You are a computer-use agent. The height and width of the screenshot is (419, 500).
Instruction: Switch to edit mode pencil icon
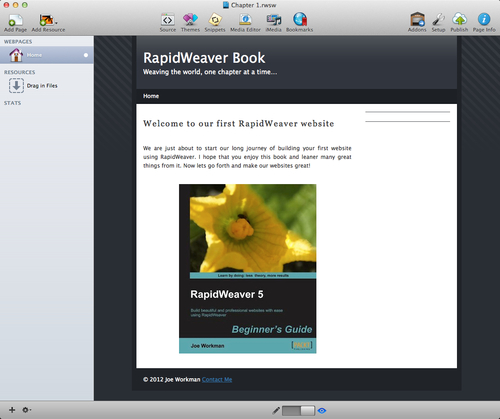pos(276,410)
